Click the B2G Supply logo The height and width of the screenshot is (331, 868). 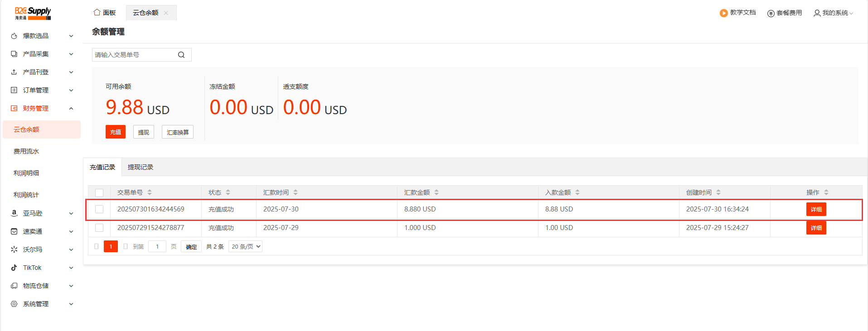click(33, 13)
